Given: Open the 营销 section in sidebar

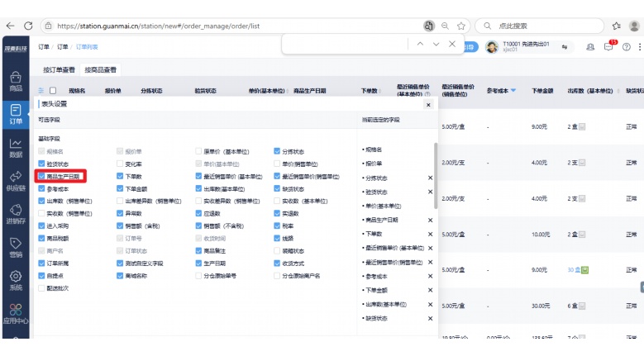Looking at the screenshot, I should click(16, 248).
